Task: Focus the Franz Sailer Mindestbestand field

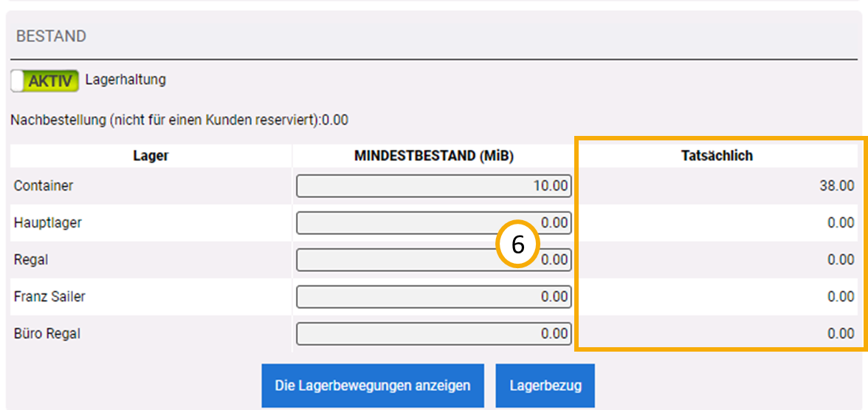Action: (x=433, y=297)
